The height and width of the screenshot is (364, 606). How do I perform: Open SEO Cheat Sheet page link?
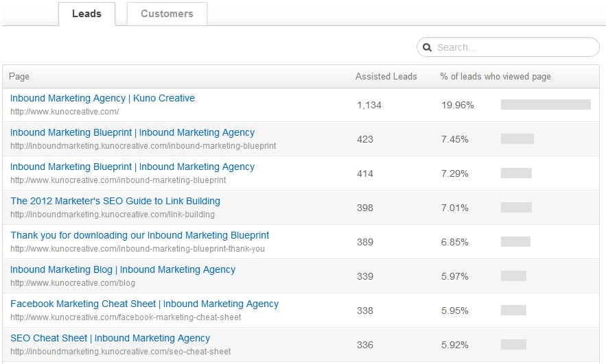(x=110, y=338)
